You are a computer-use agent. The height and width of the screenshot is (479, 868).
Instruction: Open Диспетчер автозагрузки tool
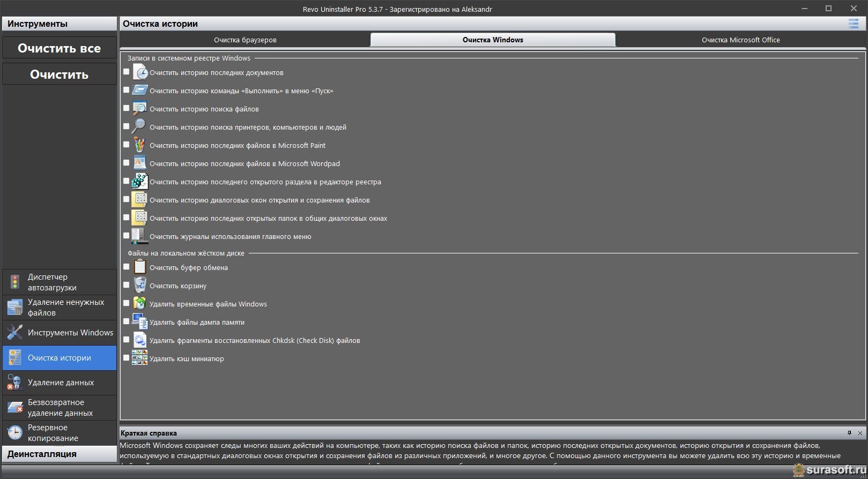(60, 282)
